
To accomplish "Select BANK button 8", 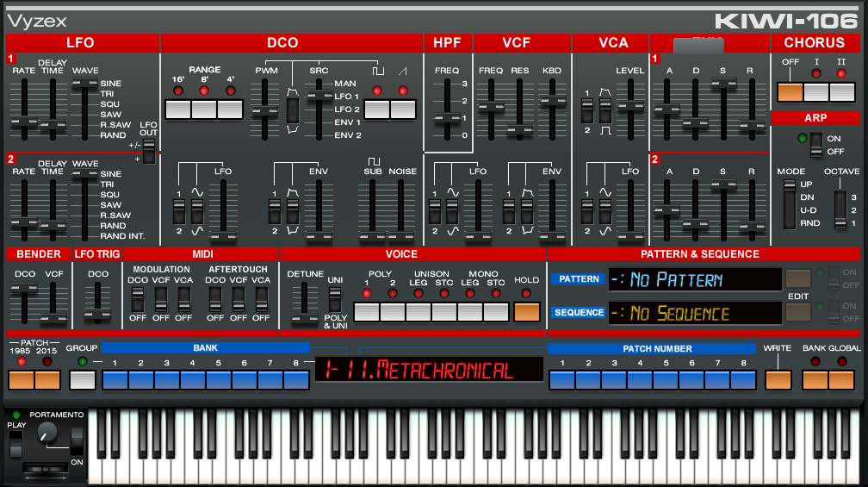I will tap(296, 380).
